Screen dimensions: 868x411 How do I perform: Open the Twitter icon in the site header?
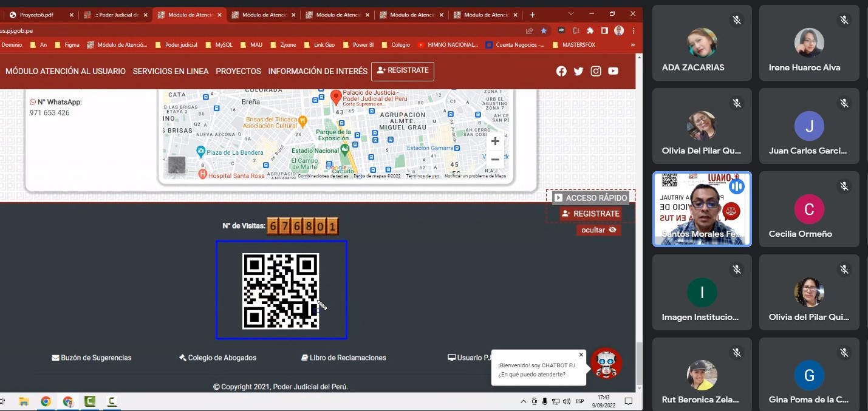point(578,71)
